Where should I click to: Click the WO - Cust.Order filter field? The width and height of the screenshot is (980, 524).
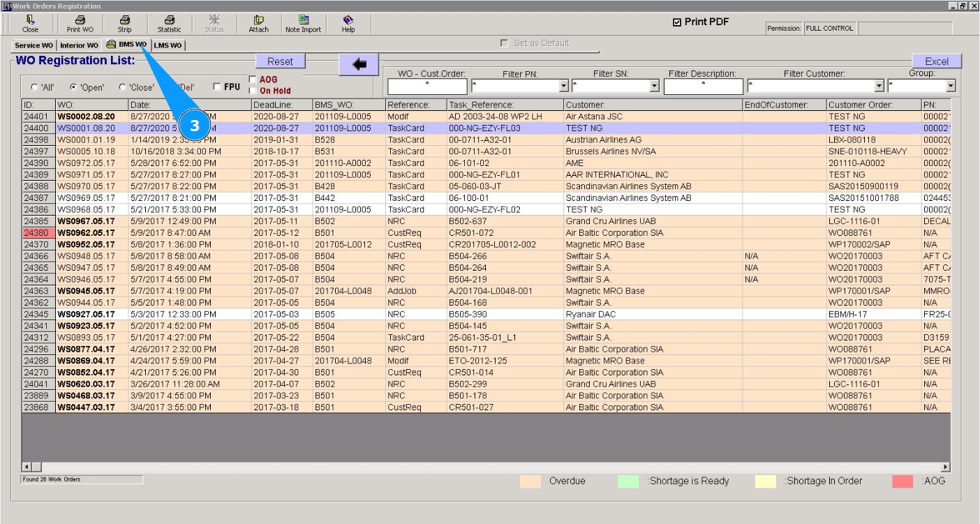tap(427, 87)
